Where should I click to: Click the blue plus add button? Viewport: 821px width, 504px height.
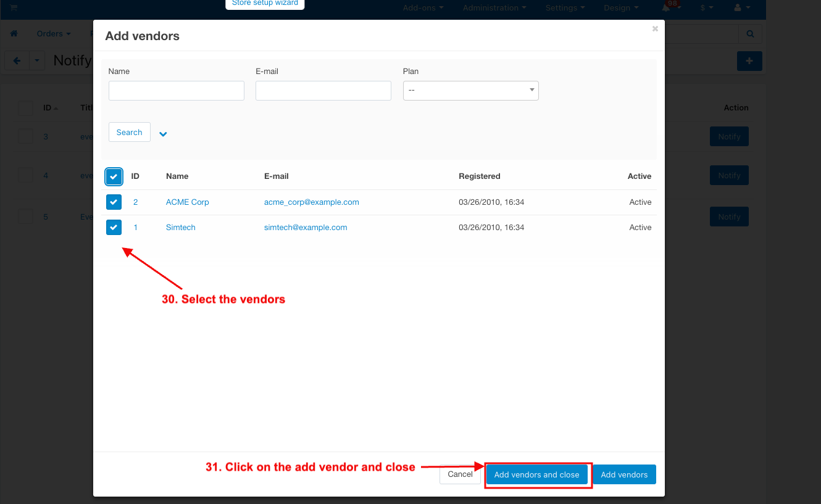[749, 61]
